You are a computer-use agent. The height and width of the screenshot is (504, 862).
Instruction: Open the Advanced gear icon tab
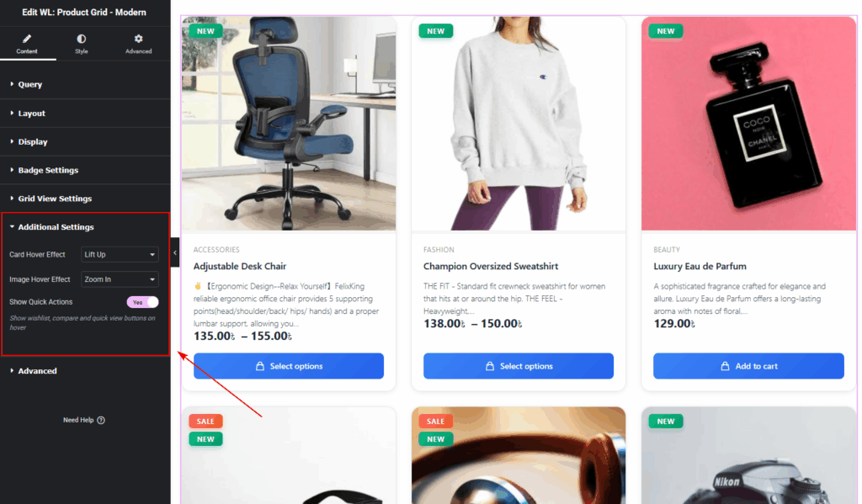tap(139, 39)
